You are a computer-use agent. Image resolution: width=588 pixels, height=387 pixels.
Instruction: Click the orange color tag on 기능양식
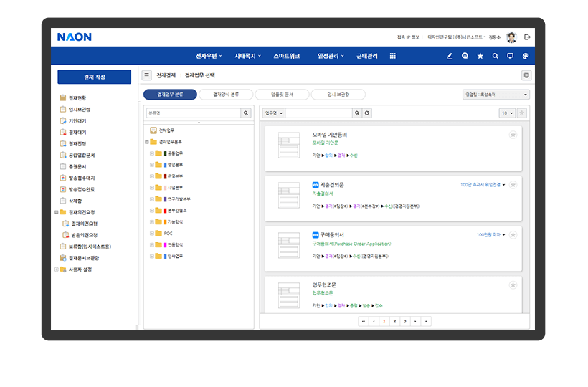[166, 221]
